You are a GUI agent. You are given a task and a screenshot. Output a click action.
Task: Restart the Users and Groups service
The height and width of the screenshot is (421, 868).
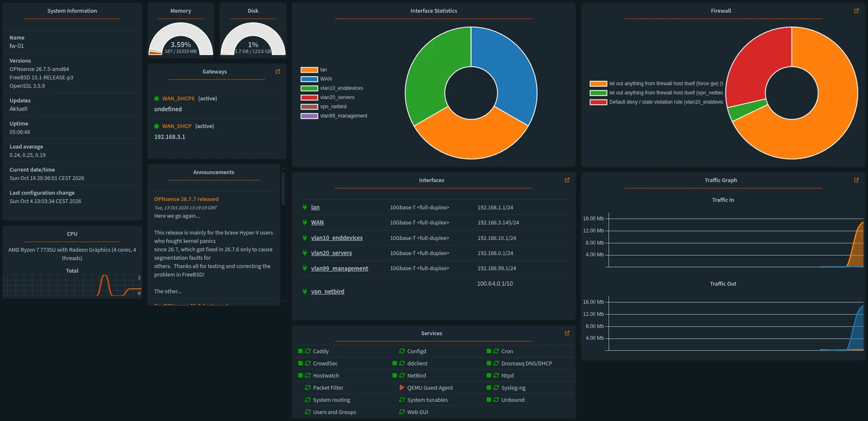point(308,412)
